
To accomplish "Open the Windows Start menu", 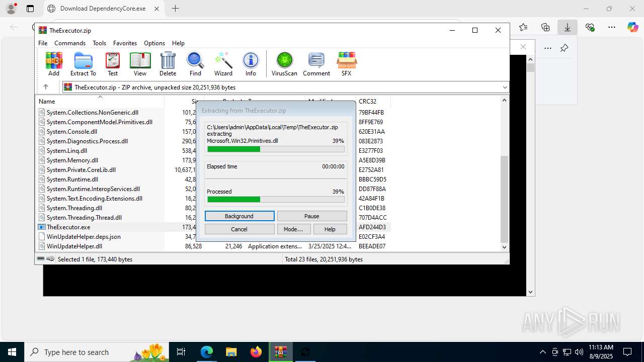I will click(x=12, y=352).
